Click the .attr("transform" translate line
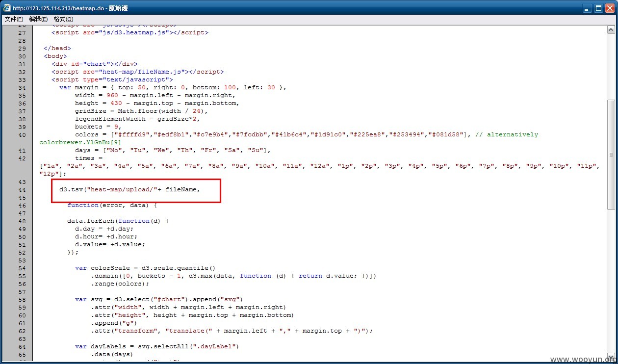618x364 pixels. coord(232,331)
